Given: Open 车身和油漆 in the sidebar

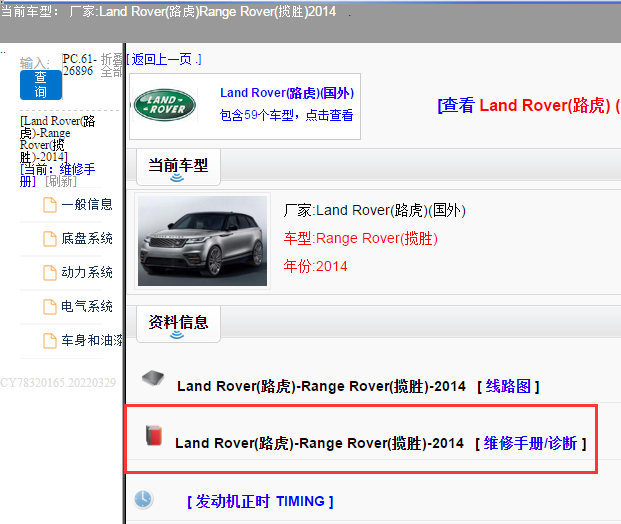Looking at the screenshot, I should click(x=92, y=341).
